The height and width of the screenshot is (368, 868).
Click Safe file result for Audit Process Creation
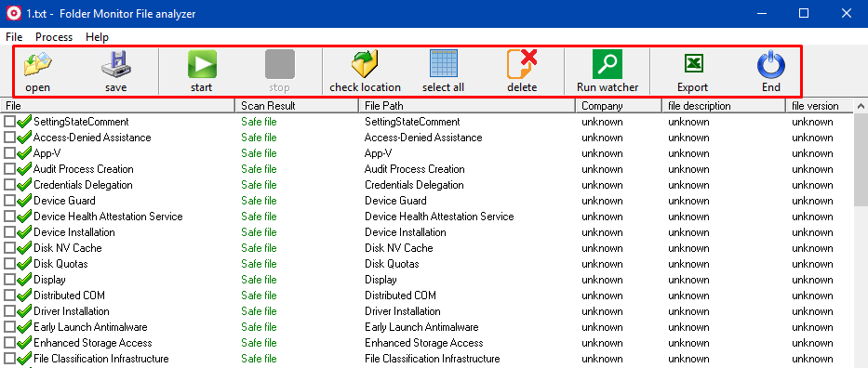[x=259, y=169]
